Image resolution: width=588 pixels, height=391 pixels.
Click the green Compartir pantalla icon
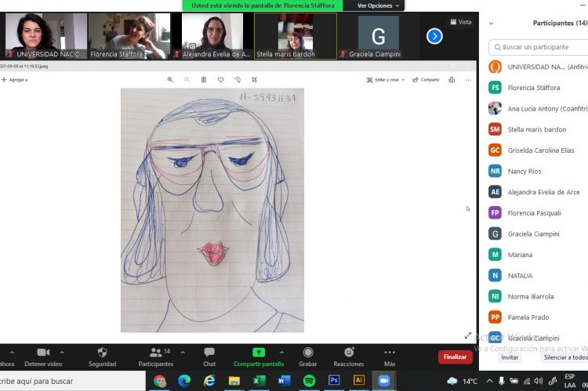(258, 353)
